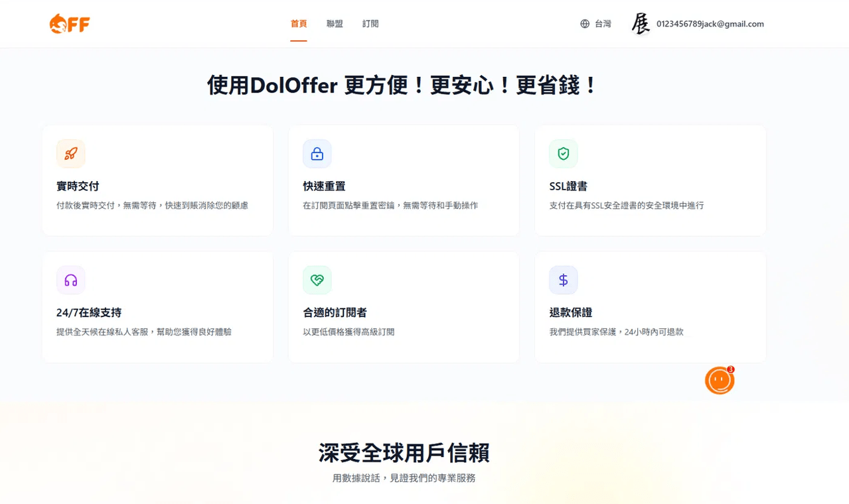The image size is (849, 504).
Task: Click the 實時交付 card title
Action: [x=78, y=186]
